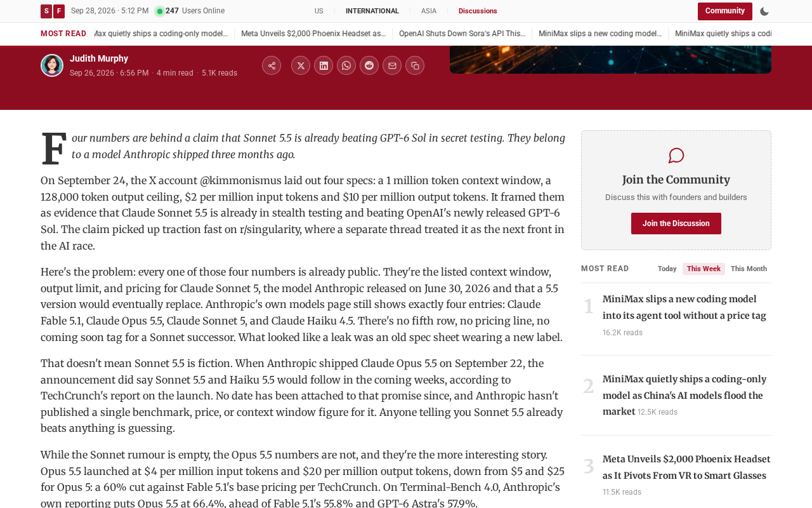Open ticker headline MiniMax slips a new coding model
Screen dimensions: 812x508
[600, 34]
